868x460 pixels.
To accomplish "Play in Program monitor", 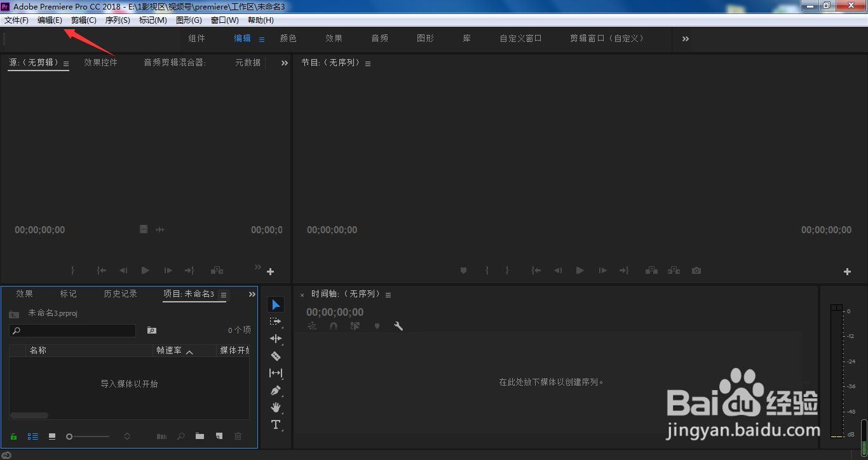I will pyautogui.click(x=580, y=271).
